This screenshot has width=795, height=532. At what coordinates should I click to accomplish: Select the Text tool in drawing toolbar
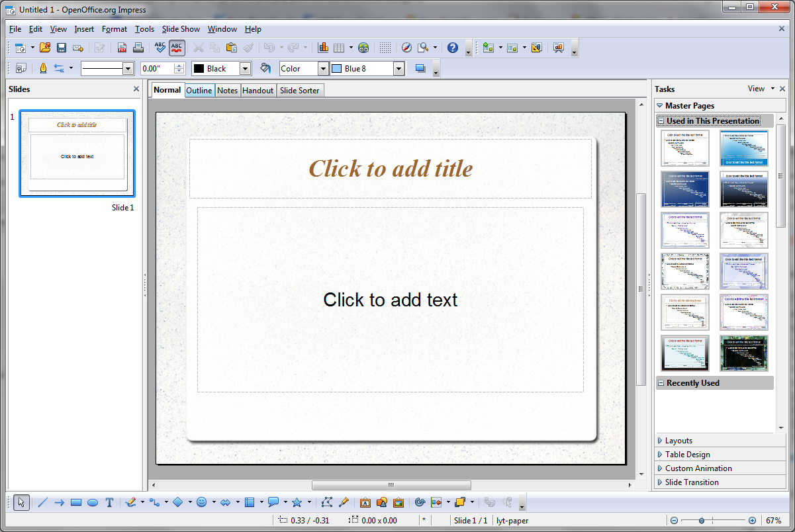coord(110,502)
